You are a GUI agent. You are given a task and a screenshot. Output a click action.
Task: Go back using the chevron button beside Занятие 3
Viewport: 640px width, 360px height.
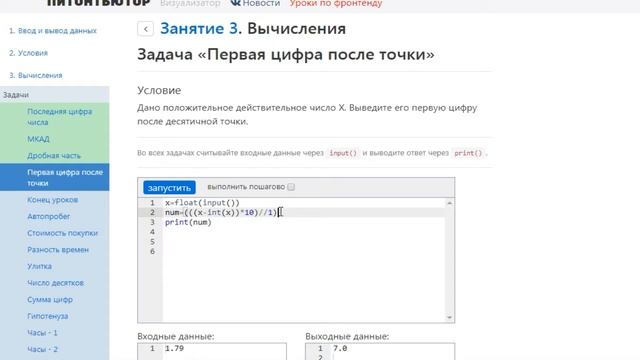pos(145,29)
